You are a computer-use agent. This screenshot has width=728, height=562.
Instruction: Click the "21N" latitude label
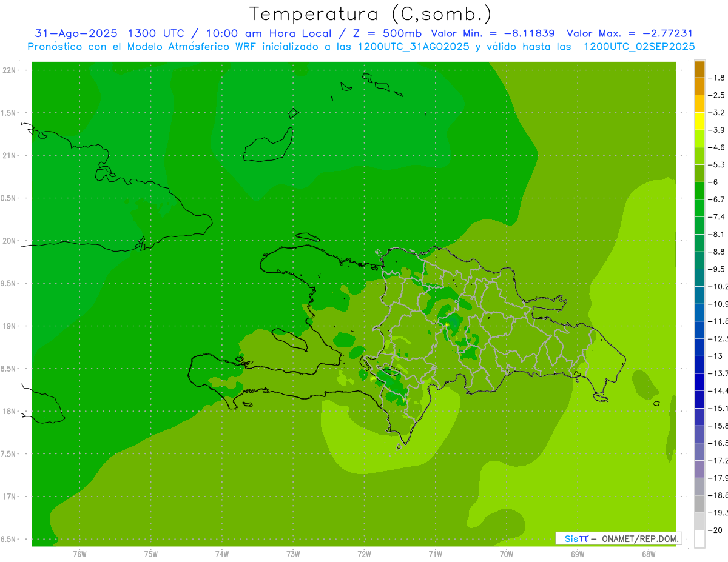pos(10,156)
